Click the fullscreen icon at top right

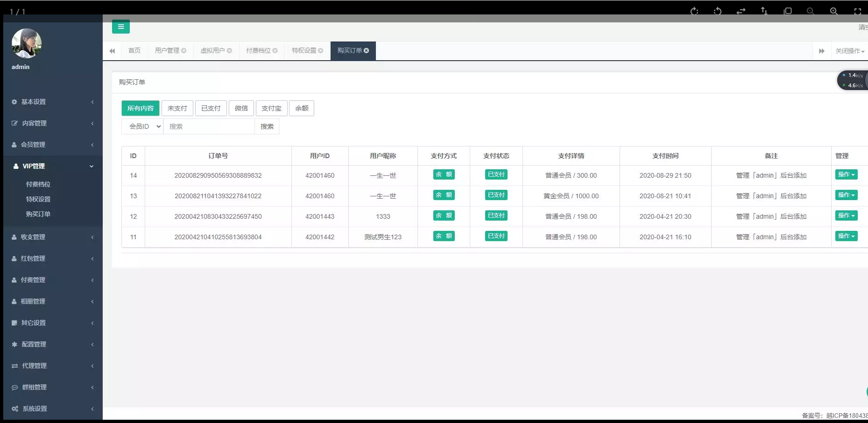point(857,11)
